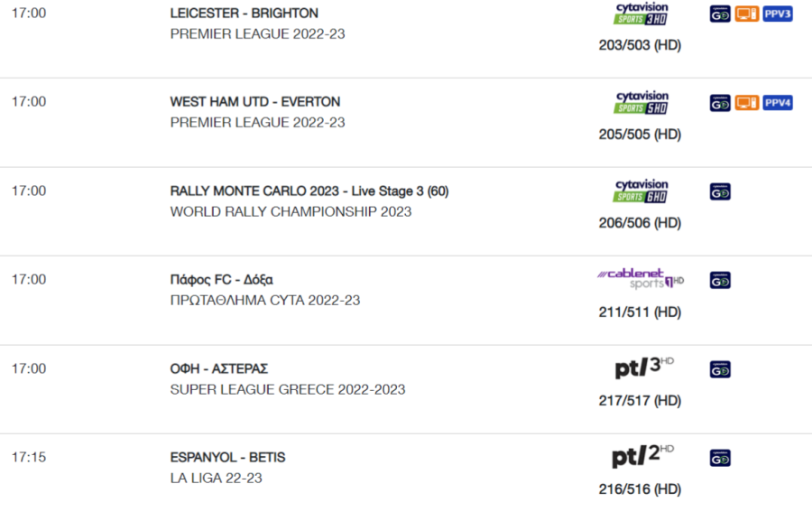Open the WEST HAM UTD - EVERTON listing
Viewport: 812px width, 512px height.
point(254,101)
